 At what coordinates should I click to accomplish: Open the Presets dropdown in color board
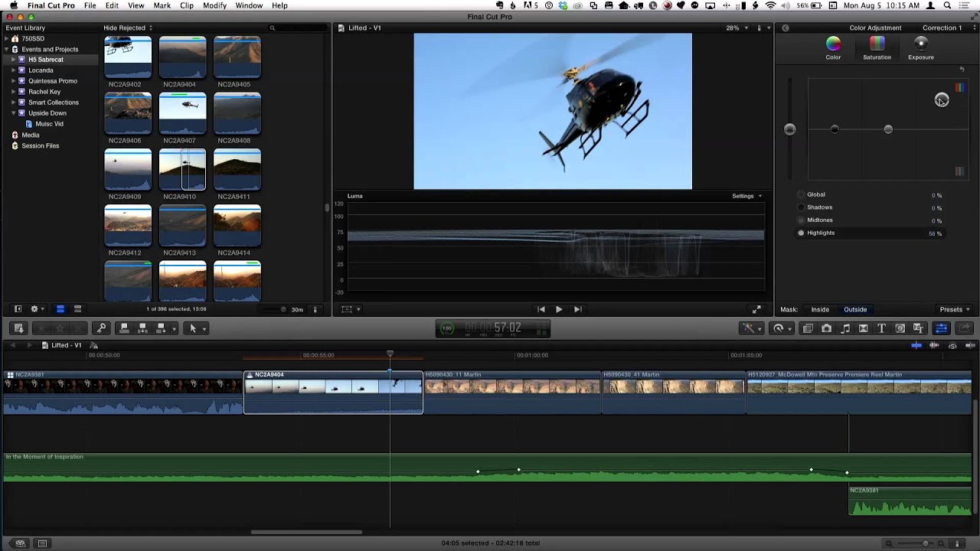pyautogui.click(x=955, y=309)
